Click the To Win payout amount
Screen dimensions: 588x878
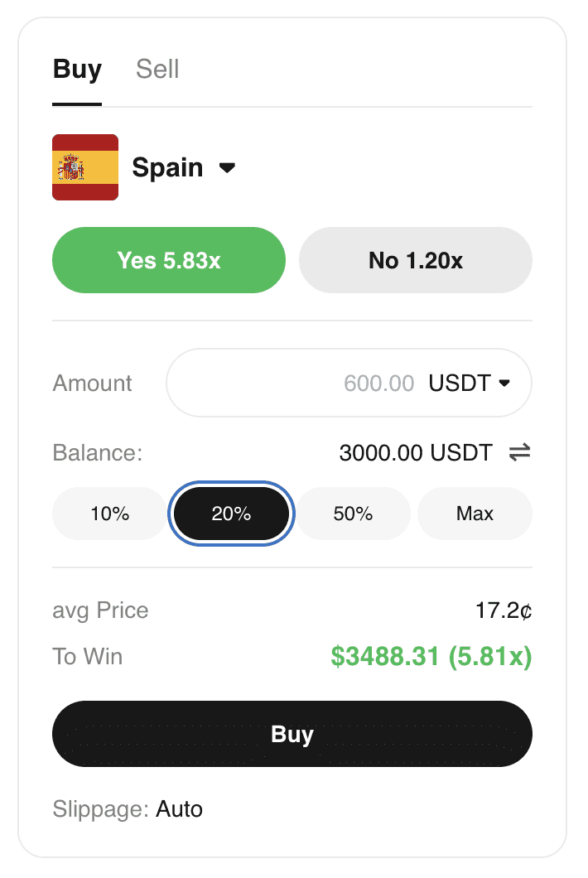click(x=431, y=657)
